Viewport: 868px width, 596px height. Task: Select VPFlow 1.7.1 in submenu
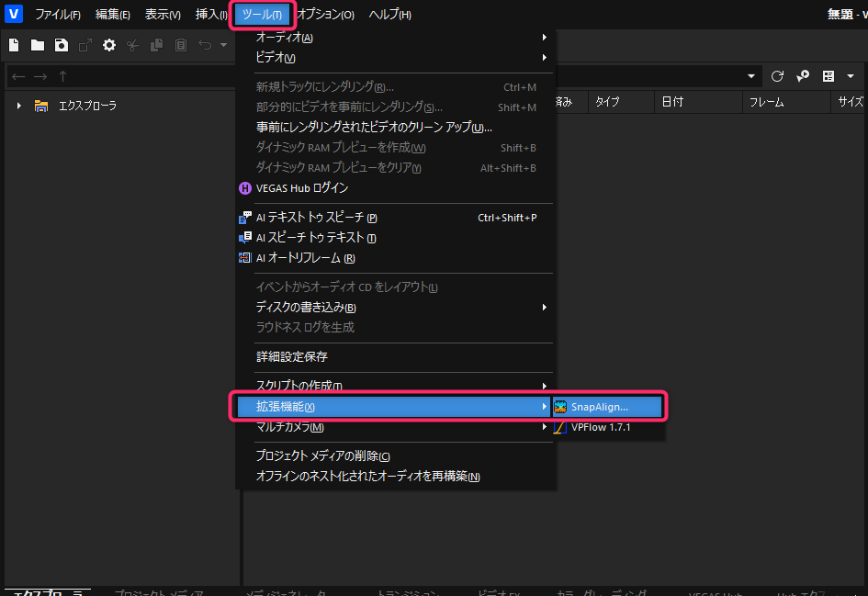(601, 427)
